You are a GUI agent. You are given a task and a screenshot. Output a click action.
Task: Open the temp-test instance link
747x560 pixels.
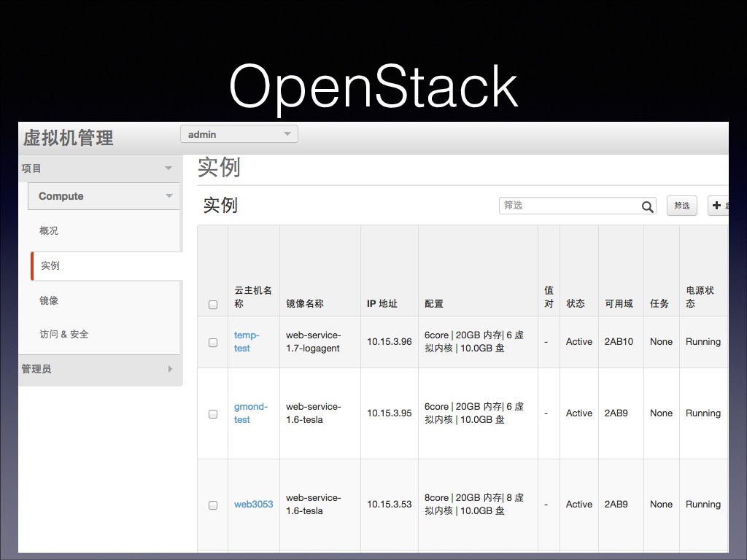[247, 342]
